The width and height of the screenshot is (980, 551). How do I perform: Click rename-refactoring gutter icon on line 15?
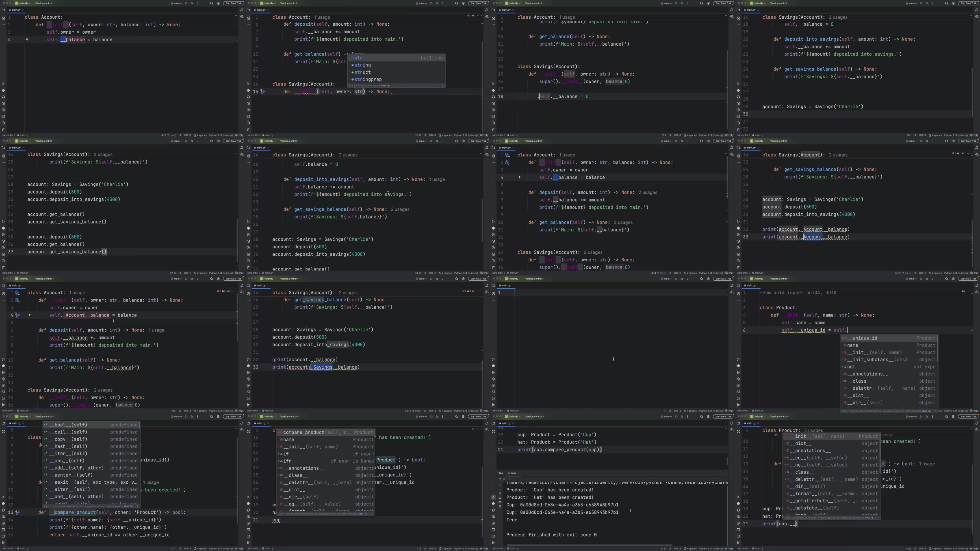point(262,92)
